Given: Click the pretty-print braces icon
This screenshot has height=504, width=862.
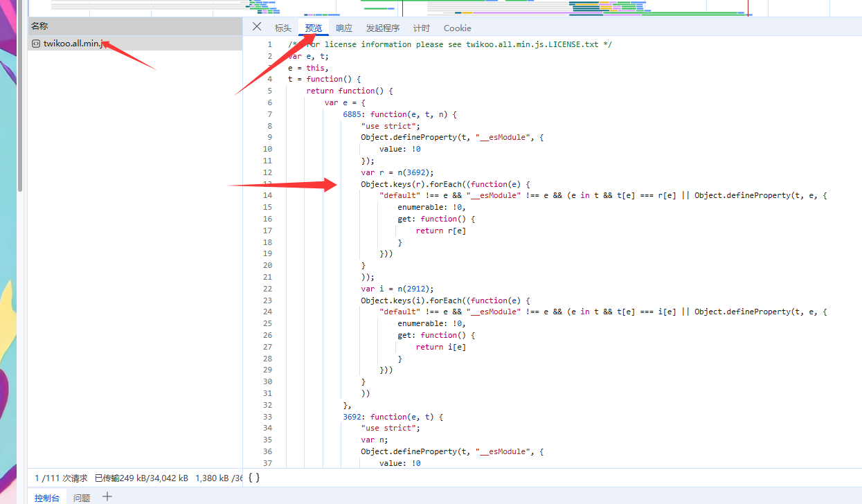Looking at the screenshot, I should pos(253,477).
